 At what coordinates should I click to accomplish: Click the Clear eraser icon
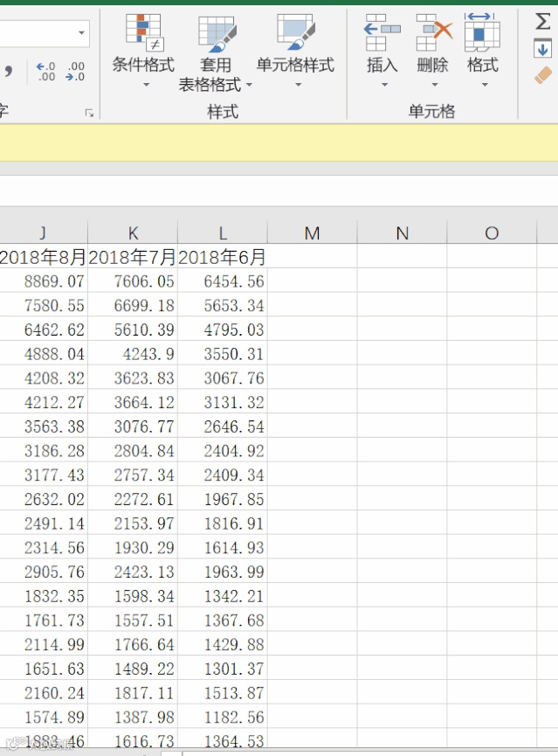[543, 75]
